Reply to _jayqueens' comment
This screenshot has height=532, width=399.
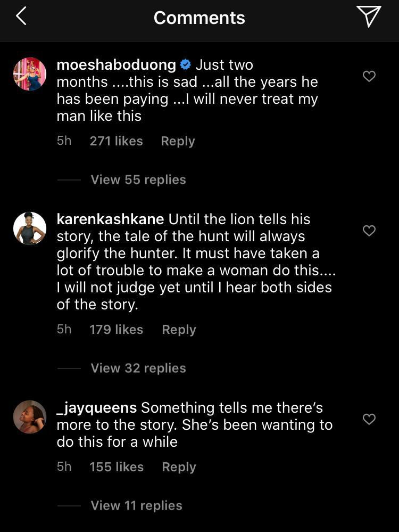pyautogui.click(x=179, y=467)
